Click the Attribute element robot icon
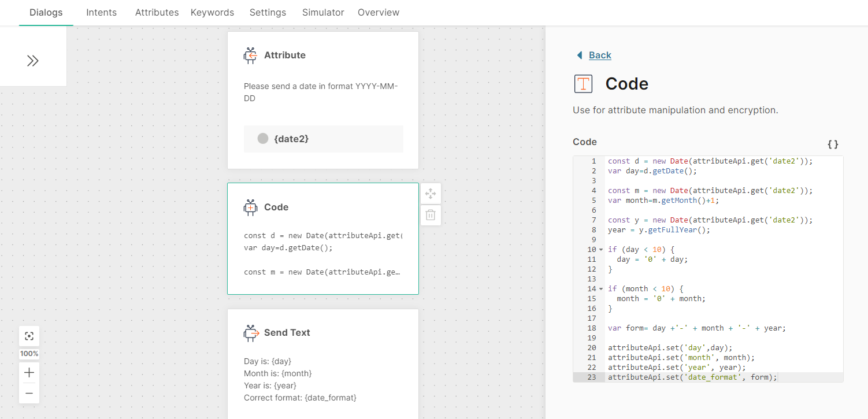The width and height of the screenshot is (868, 419). pos(250,55)
